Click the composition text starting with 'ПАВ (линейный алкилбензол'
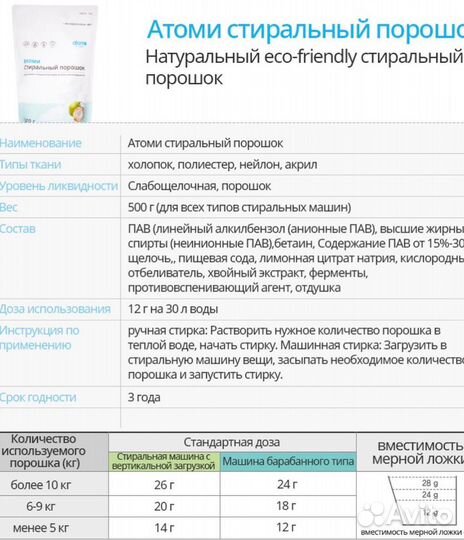This screenshot has height=540, width=464. [296, 258]
